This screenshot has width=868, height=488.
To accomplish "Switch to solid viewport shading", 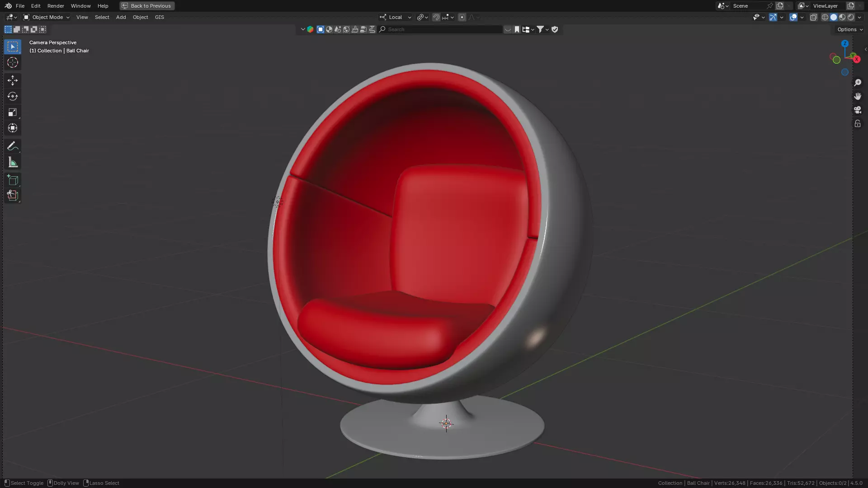I will click(x=834, y=17).
